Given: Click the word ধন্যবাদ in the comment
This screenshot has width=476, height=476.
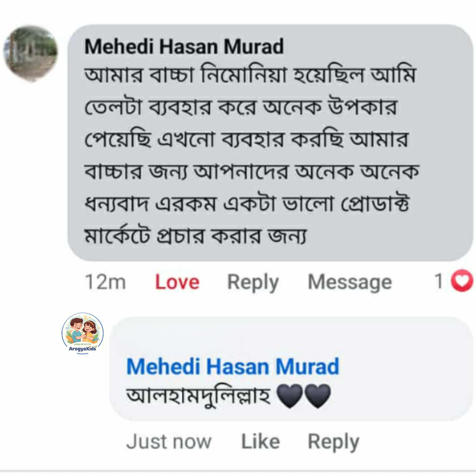Looking at the screenshot, I should 117,204.
